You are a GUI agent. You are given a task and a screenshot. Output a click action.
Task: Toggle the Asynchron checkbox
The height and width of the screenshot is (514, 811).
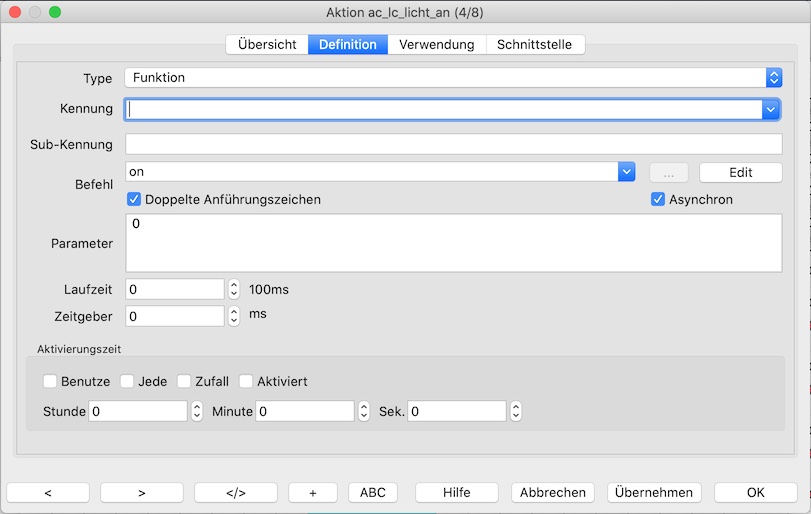click(x=658, y=199)
